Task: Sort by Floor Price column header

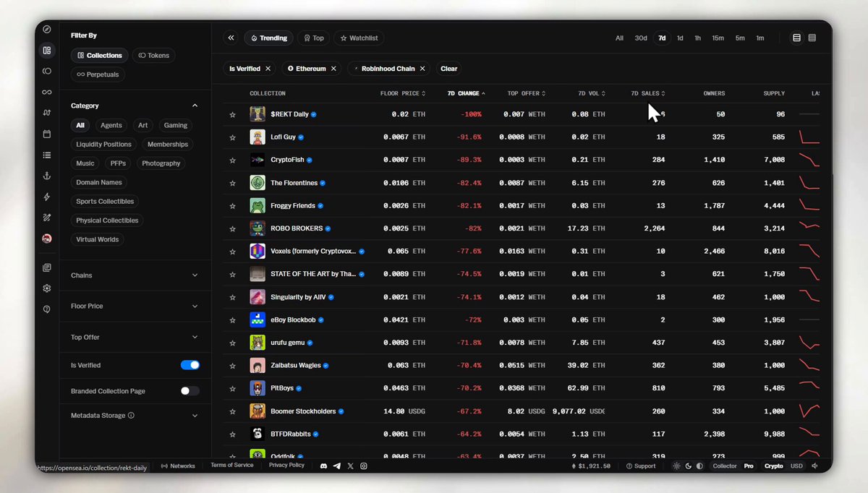Action: point(403,93)
